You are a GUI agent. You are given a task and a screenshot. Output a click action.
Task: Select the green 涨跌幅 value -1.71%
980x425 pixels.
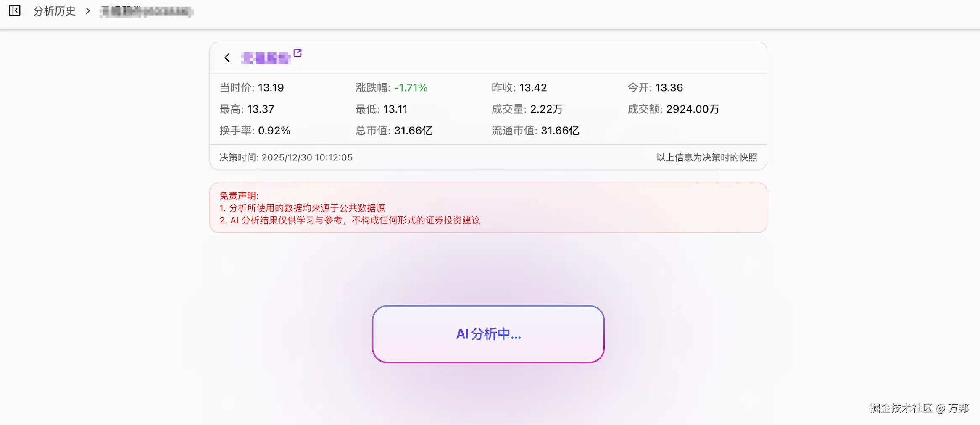tap(411, 87)
